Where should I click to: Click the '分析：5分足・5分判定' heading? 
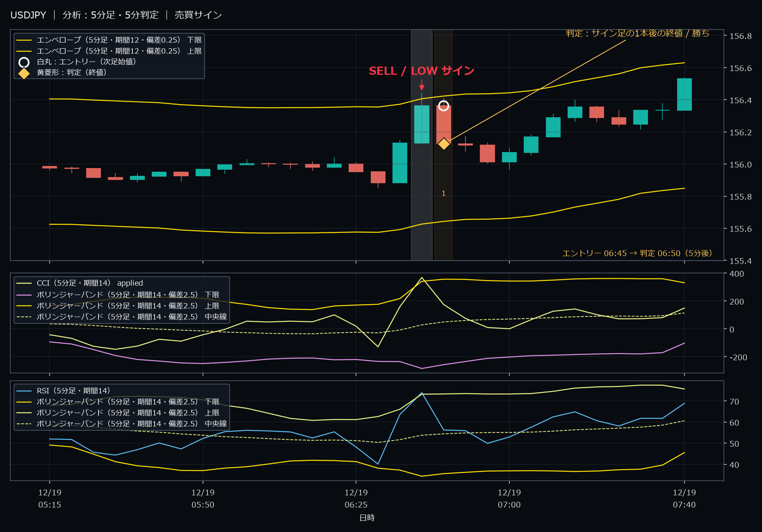110,15
